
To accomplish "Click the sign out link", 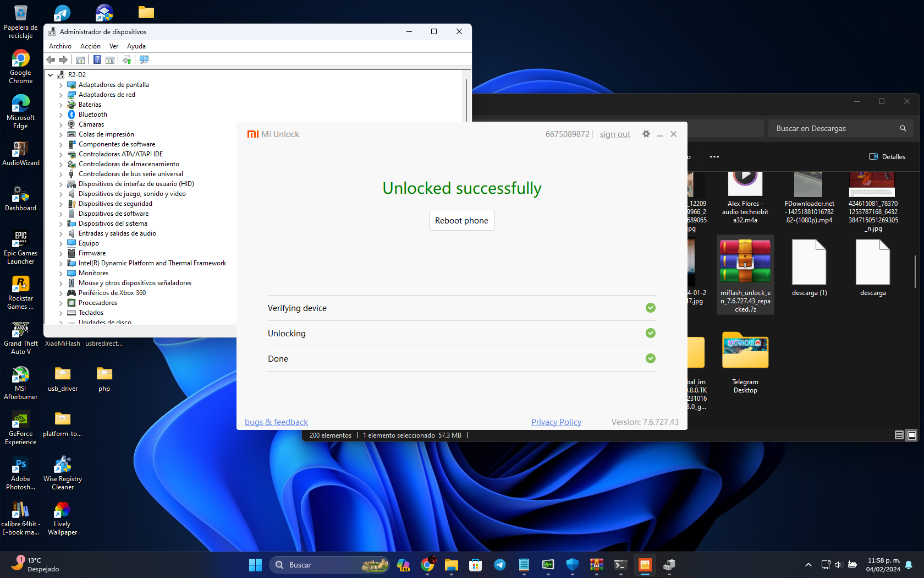I will (x=614, y=134).
